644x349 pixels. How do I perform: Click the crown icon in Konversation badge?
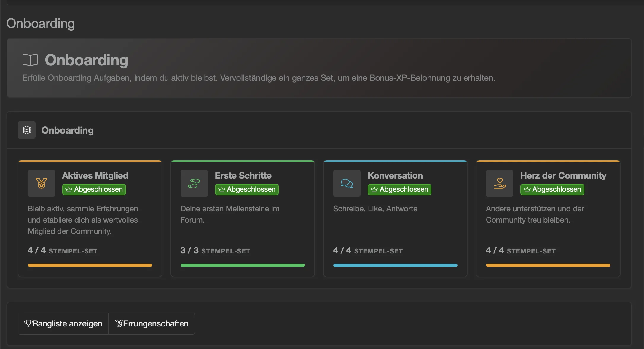coord(374,190)
